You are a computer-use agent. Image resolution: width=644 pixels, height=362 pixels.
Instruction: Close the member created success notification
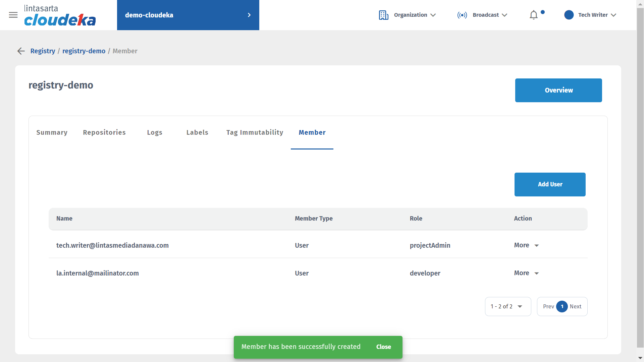(383, 347)
